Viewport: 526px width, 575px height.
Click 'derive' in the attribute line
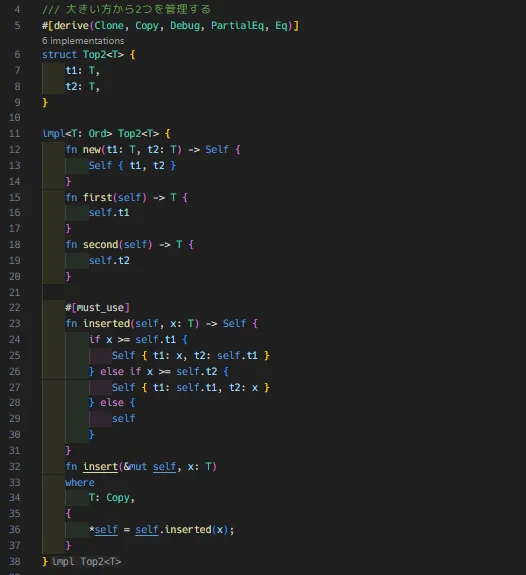[x=71, y=25]
